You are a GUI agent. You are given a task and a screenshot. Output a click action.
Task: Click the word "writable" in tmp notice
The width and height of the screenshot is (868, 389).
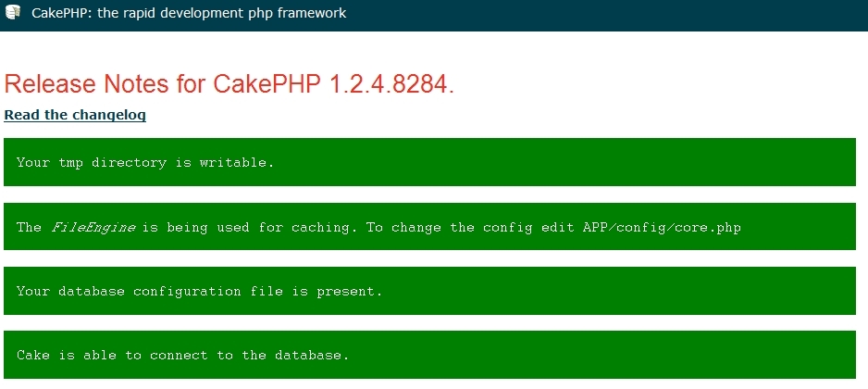coord(238,162)
